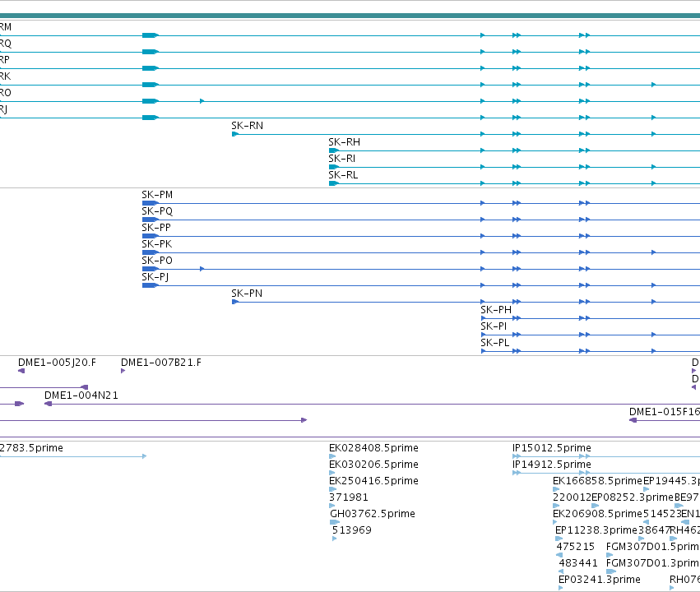Select the SK-PH track label

tap(496, 310)
